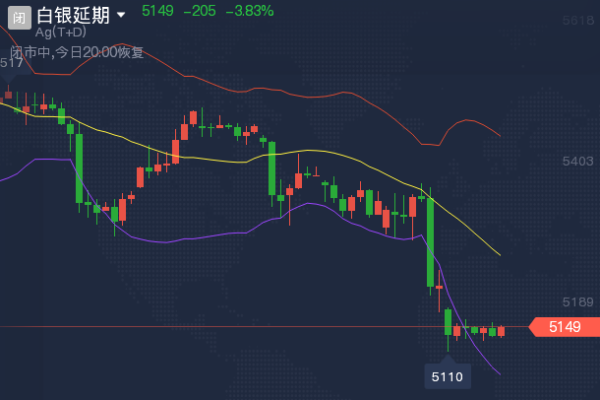Click the red 5149 current price tag

tap(564, 327)
